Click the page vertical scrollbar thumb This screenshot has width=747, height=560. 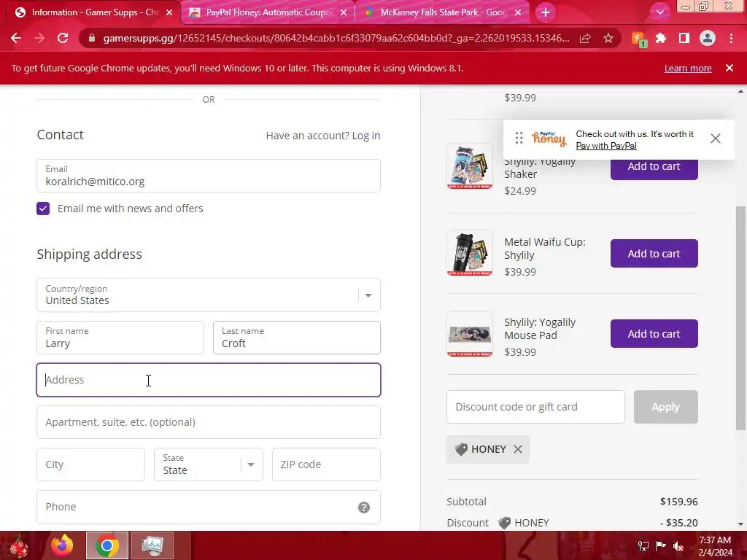pos(741,318)
